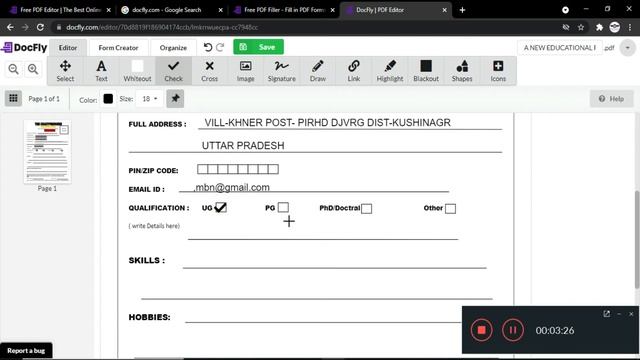Toggle the page thumbnails grid view
The width and height of the screenshot is (640, 360).
pos(13,98)
